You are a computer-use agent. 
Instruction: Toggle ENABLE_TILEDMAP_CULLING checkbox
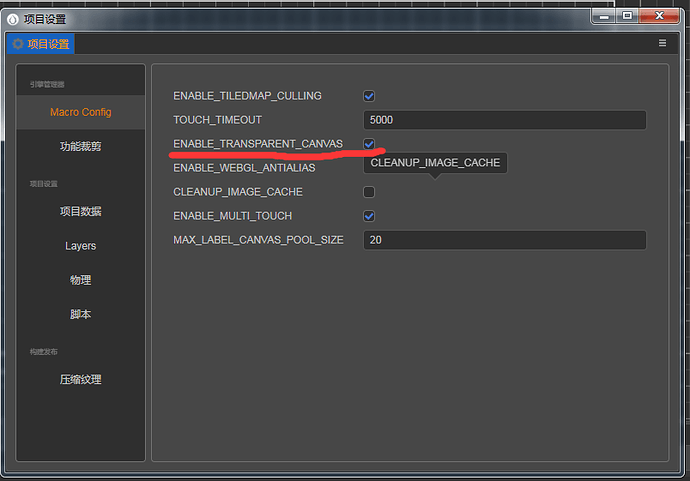pos(369,96)
